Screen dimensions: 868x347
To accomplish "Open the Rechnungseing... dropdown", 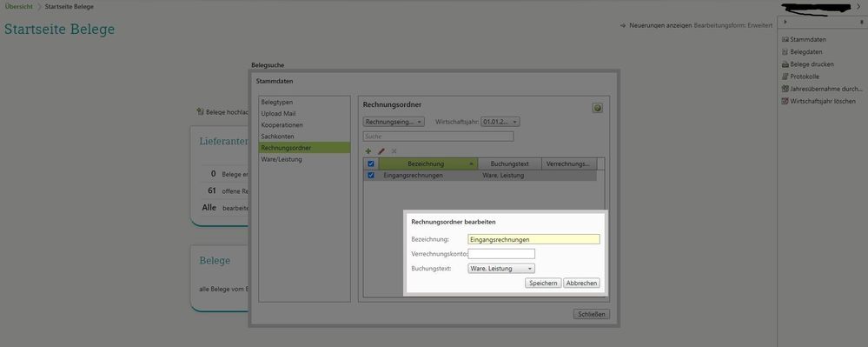I will (x=394, y=122).
